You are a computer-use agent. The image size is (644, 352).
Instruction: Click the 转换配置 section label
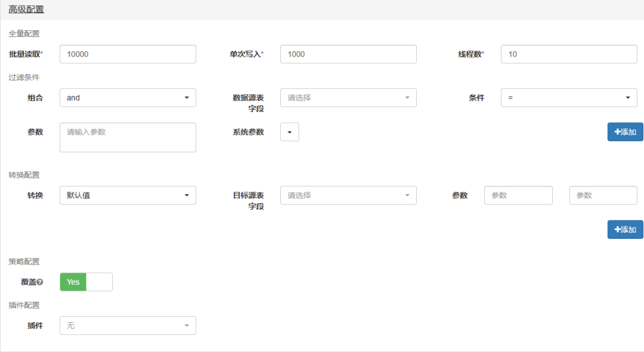(24, 175)
